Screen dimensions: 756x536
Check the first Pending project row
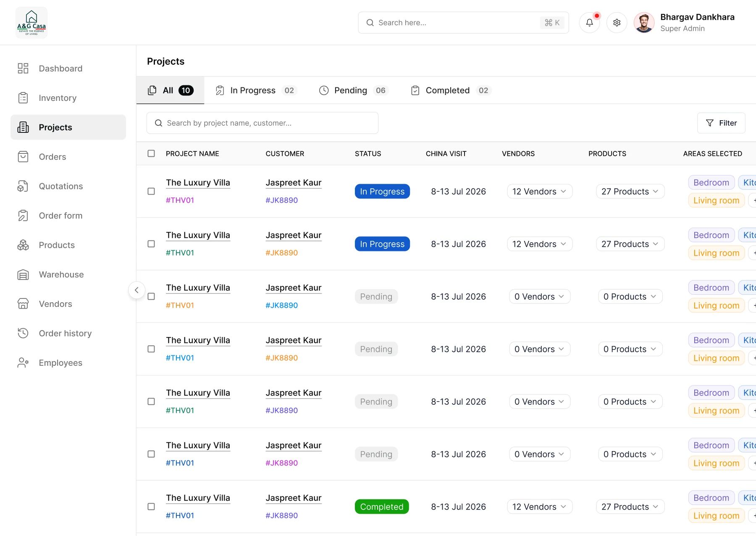click(151, 296)
